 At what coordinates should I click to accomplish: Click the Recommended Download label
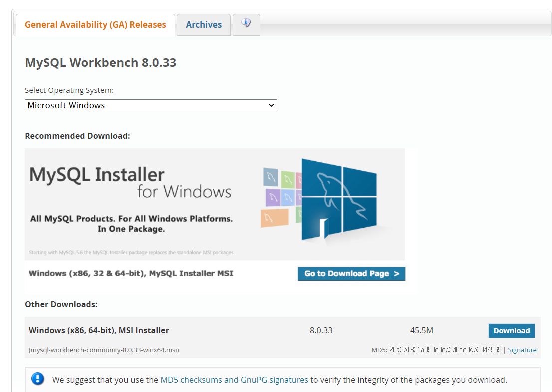77,136
